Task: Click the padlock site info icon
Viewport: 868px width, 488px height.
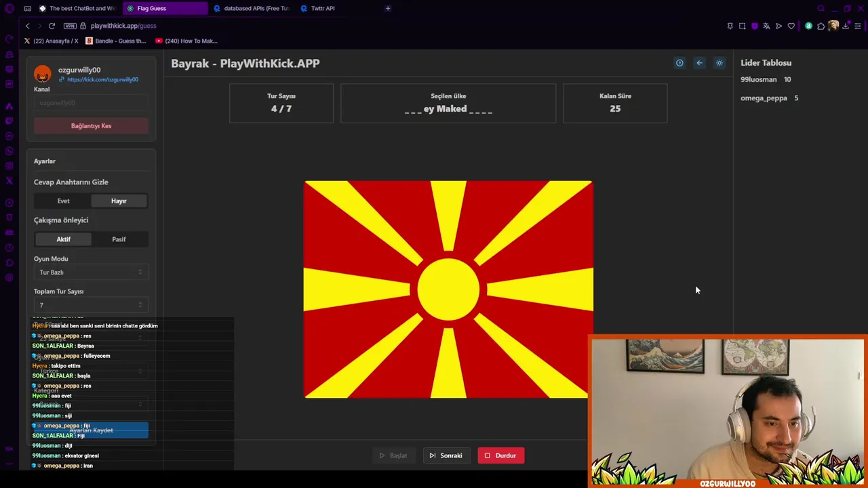Action: pyautogui.click(x=83, y=26)
